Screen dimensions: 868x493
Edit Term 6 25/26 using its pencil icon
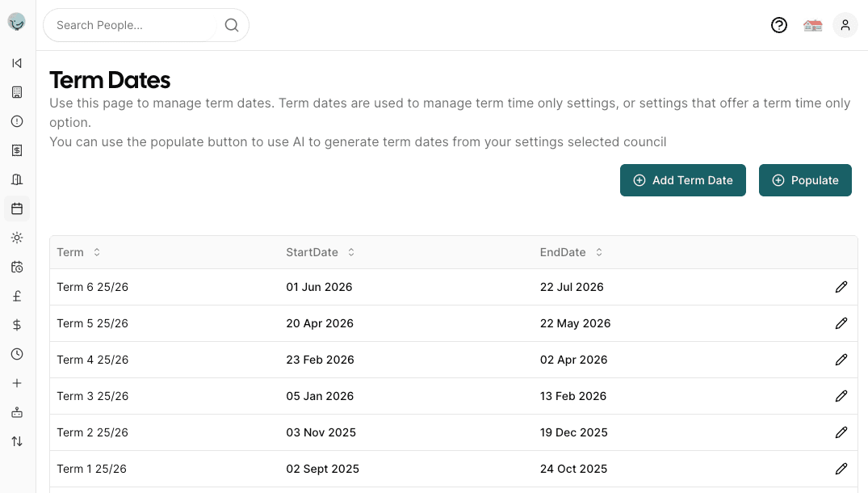pyautogui.click(x=841, y=287)
